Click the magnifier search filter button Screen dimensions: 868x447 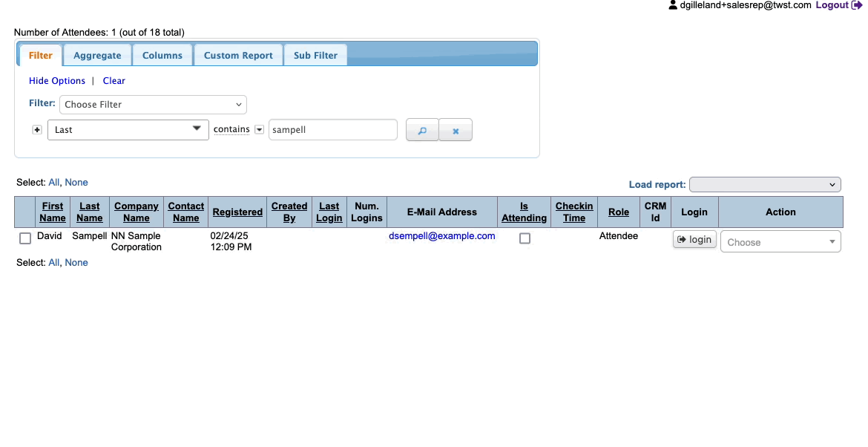pyautogui.click(x=422, y=130)
